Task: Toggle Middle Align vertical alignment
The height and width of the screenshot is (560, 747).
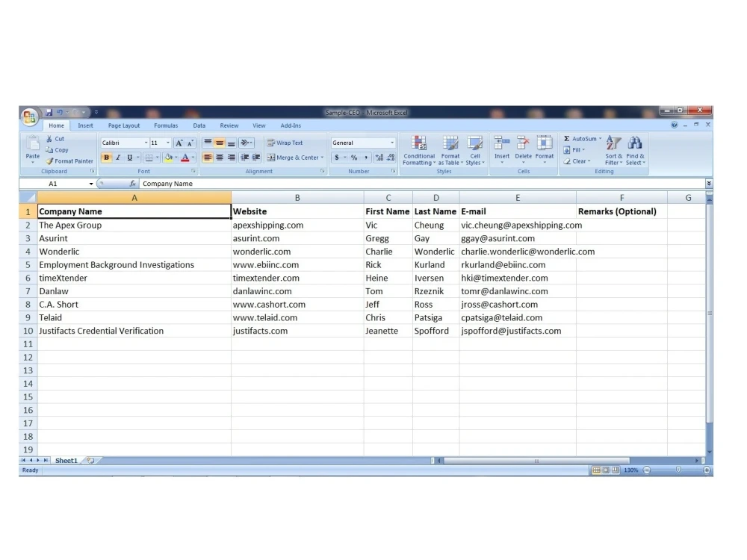Action: [219, 143]
